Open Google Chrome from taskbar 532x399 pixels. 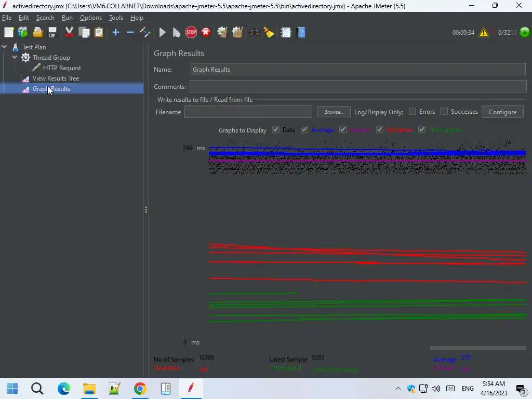click(140, 389)
